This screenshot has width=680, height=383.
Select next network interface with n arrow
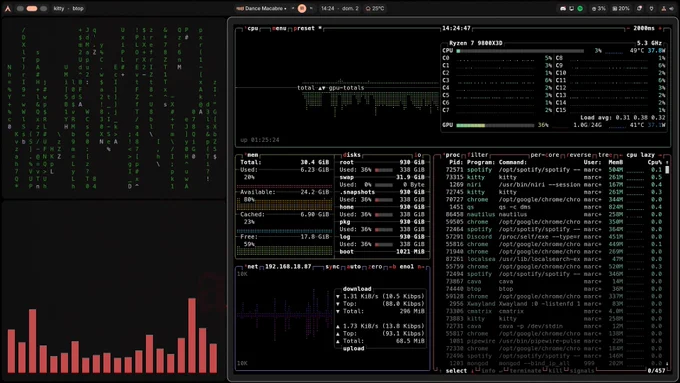421,267
